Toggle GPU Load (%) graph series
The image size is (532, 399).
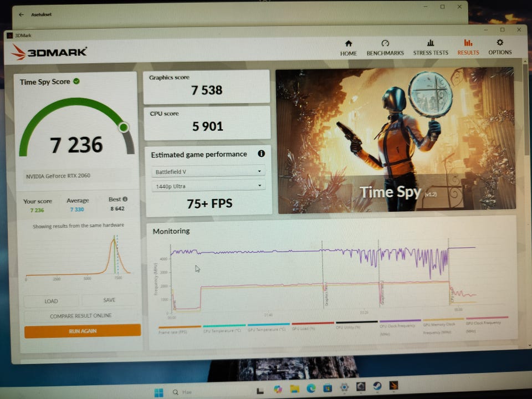(x=313, y=326)
